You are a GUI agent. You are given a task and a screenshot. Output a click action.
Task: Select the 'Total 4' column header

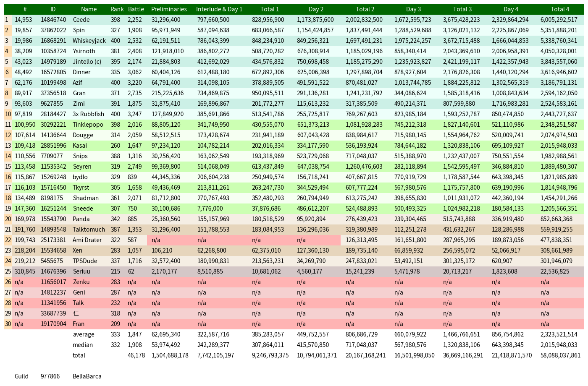(560, 9)
